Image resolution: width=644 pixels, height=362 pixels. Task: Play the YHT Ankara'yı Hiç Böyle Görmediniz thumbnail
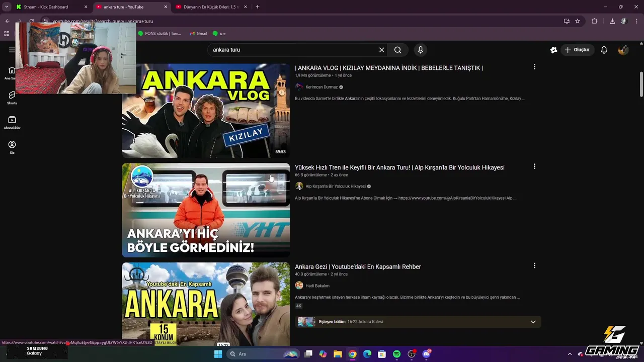(x=206, y=210)
